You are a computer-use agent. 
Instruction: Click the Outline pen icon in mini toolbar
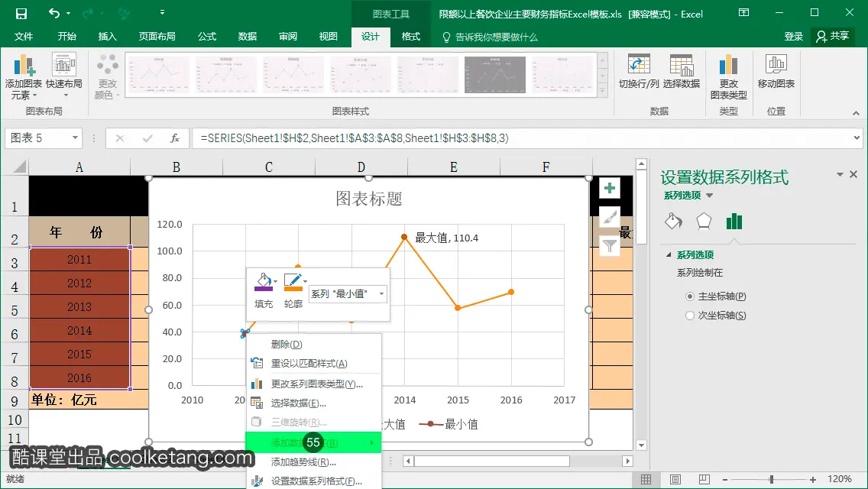pyautogui.click(x=293, y=282)
